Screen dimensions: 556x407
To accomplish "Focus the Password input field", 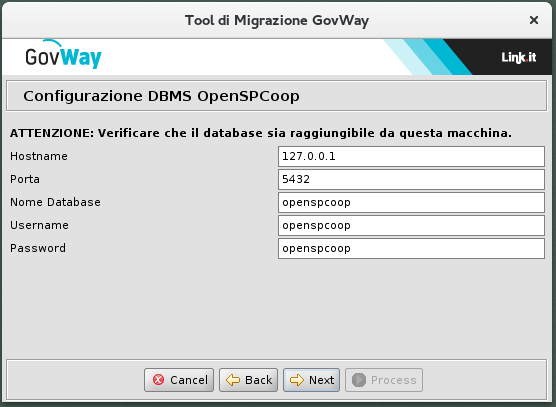I will (x=411, y=249).
